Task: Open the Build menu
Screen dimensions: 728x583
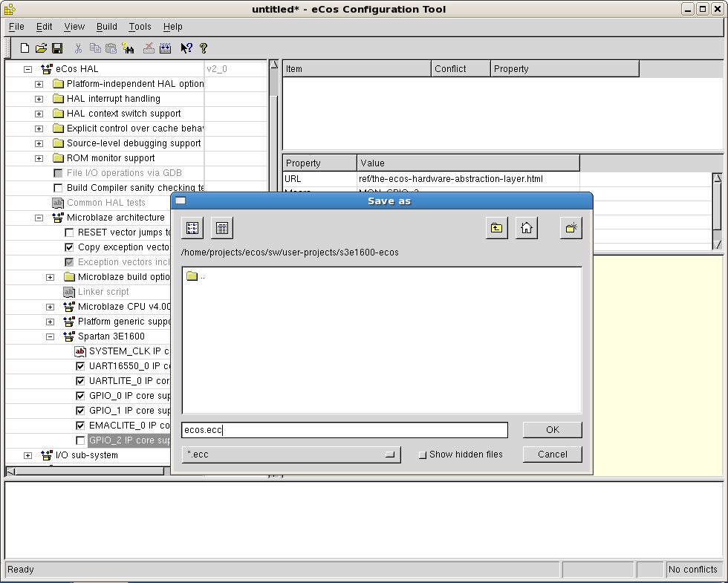Action: (107, 27)
